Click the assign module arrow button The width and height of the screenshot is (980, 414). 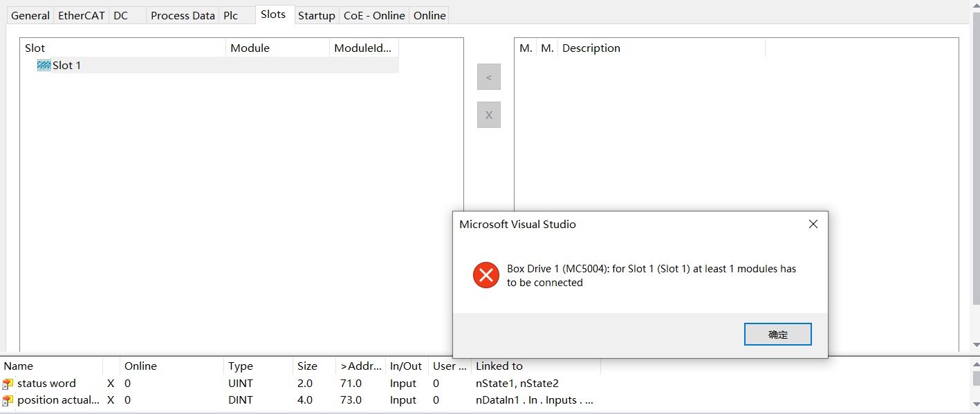tap(489, 77)
